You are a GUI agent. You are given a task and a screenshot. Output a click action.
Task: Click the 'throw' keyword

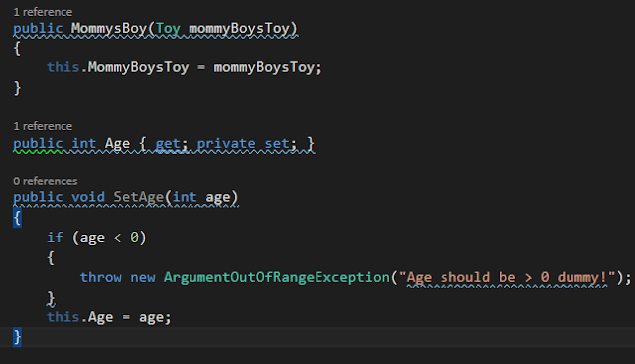[x=101, y=277]
